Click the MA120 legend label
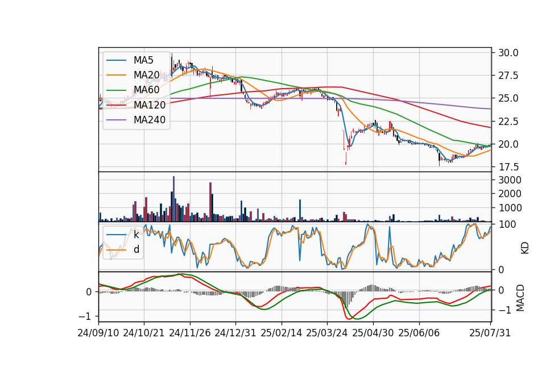The image size is (546, 392). 150,105
